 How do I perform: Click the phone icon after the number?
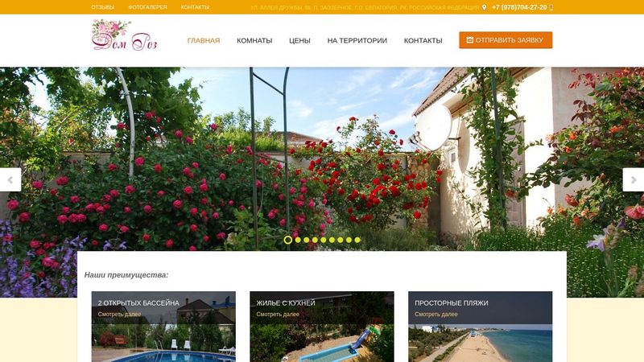551,7
